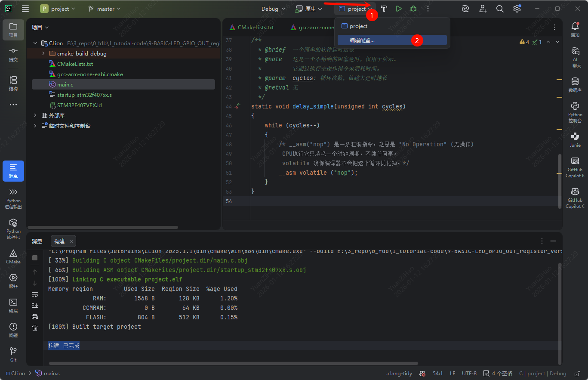The height and width of the screenshot is (380, 588).
Task: Open startup_stm32f407xx.s in the project tree
Action: tap(84, 95)
